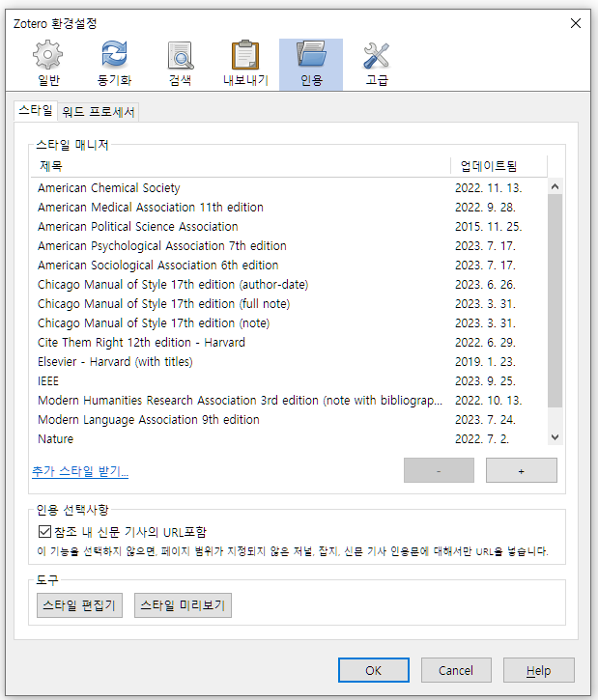The height and width of the screenshot is (700, 598).
Task: Click the 2019. 1. 23. date cell
Action: click(485, 362)
